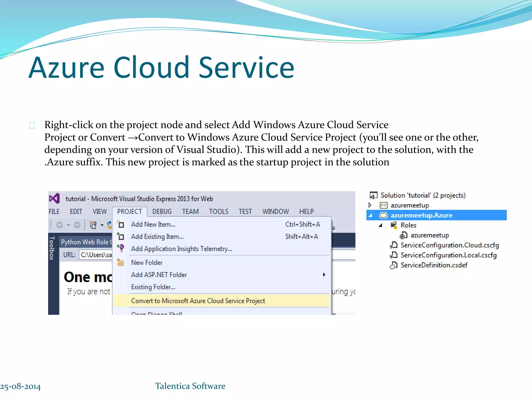Click the toolbar overflow arrow

pos(334,228)
